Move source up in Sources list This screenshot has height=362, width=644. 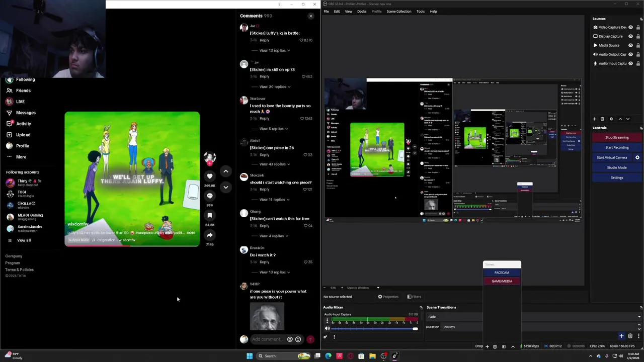(620, 119)
